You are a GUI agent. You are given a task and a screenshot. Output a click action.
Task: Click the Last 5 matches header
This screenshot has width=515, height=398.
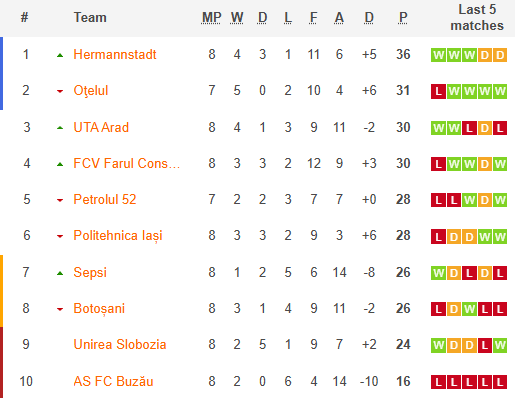[477, 17]
